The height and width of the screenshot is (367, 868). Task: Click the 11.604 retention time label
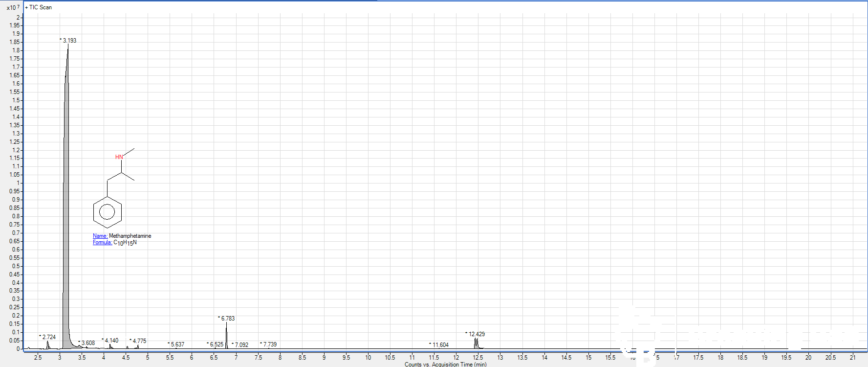(440, 345)
